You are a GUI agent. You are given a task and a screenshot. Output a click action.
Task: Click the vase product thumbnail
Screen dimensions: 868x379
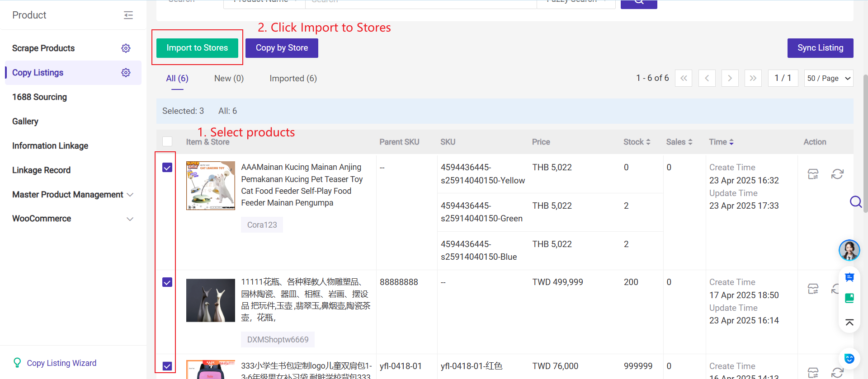pyautogui.click(x=211, y=300)
